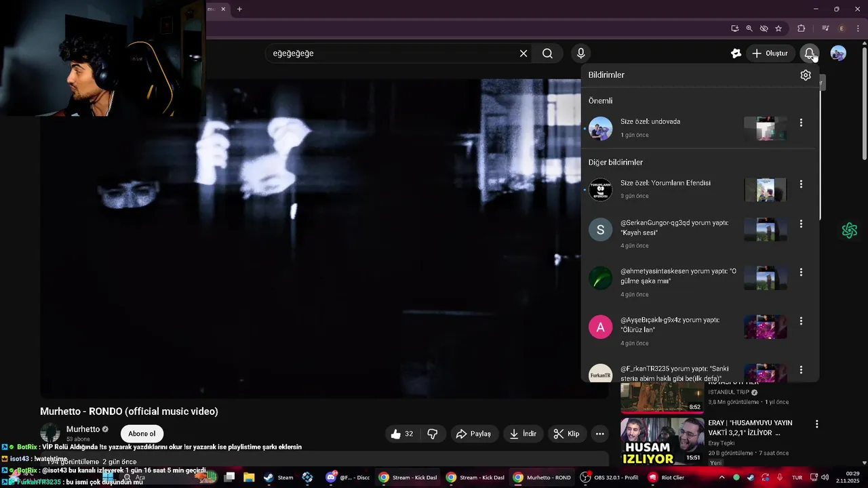868x488 pixels.
Task: Switch to the first 'Stream - Kick Das' taskbar window
Action: [x=408, y=477]
